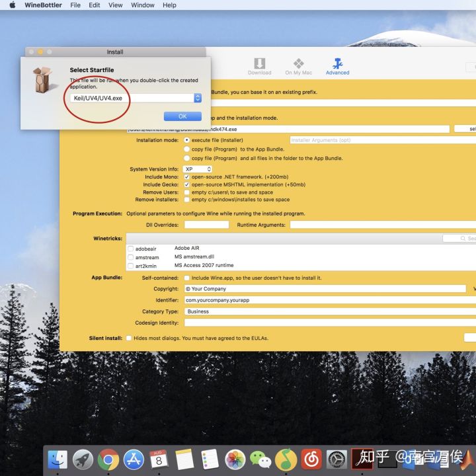
Task: Enable the Remove Installers checkbox
Action: click(x=186, y=200)
